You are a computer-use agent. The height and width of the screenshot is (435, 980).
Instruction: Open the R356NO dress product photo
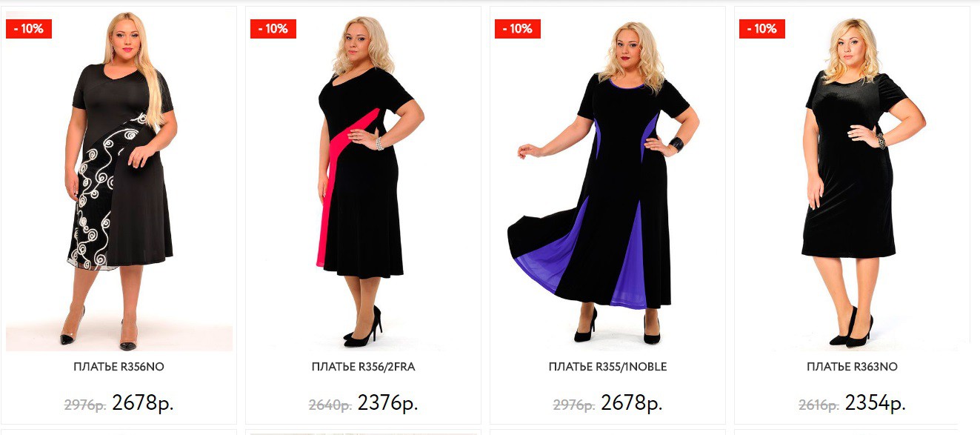tap(119, 182)
